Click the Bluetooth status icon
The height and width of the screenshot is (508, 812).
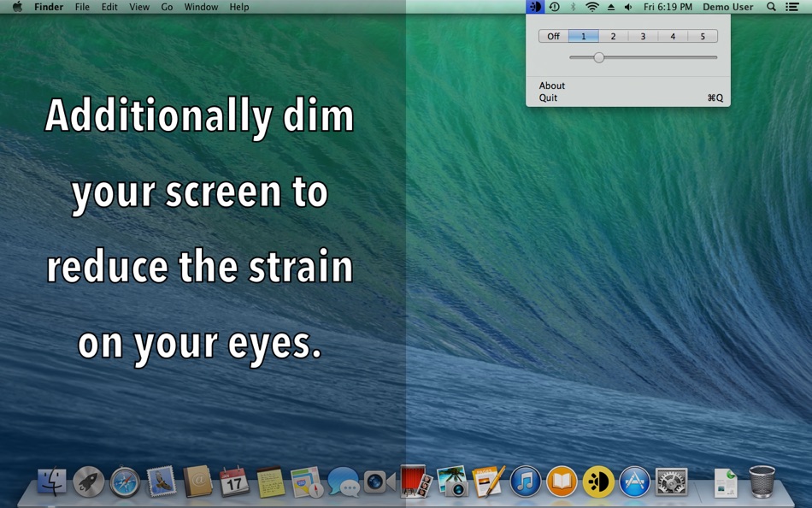pos(573,7)
